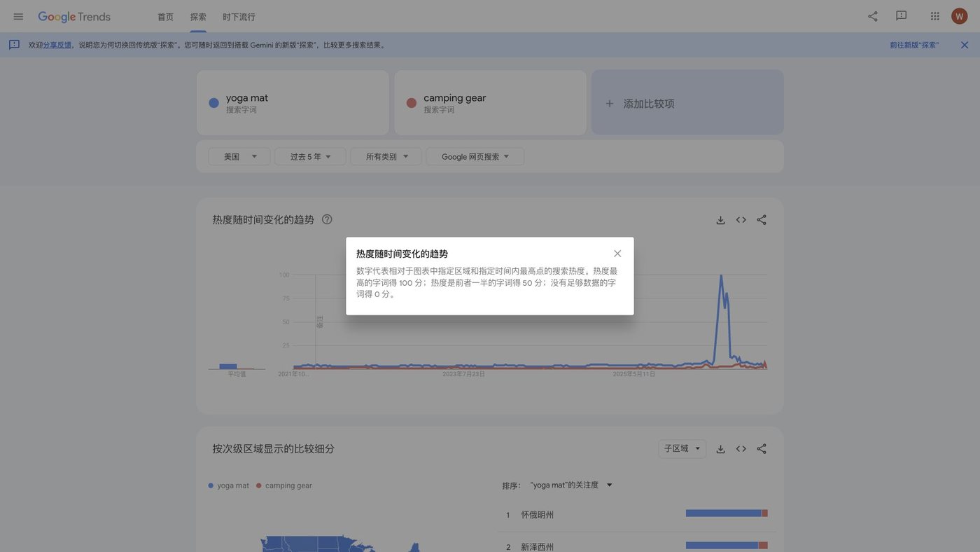
Task: Click the 2023年7月23日 axis label
Action: 463,374
